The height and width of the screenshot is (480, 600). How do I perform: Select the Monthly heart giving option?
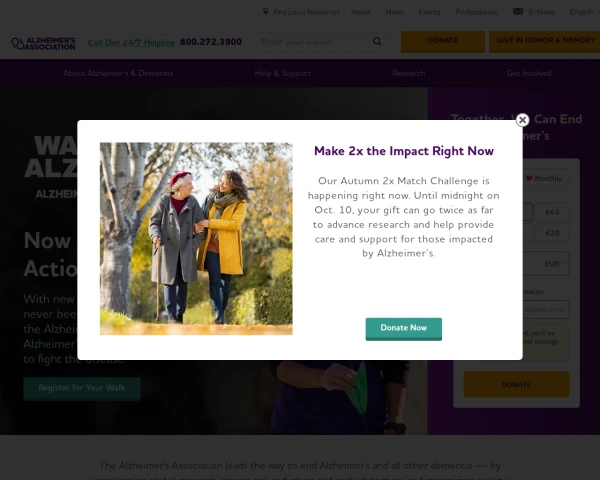tap(544, 178)
